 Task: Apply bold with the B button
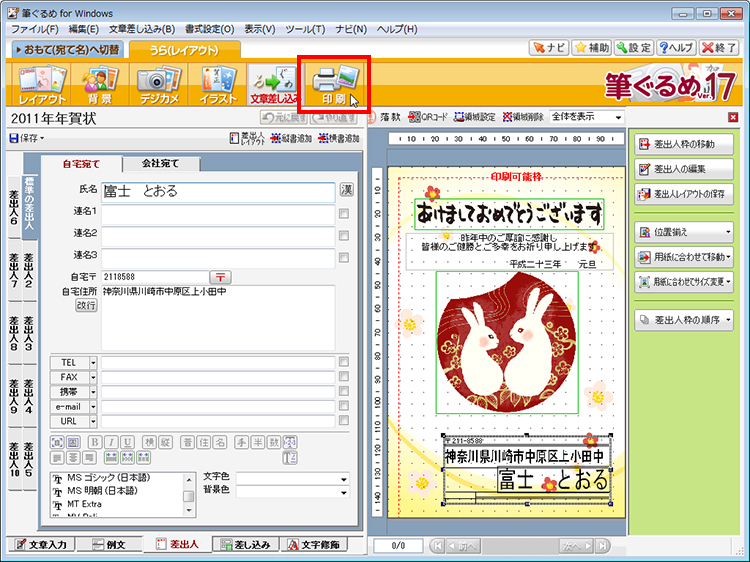[x=95, y=442]
